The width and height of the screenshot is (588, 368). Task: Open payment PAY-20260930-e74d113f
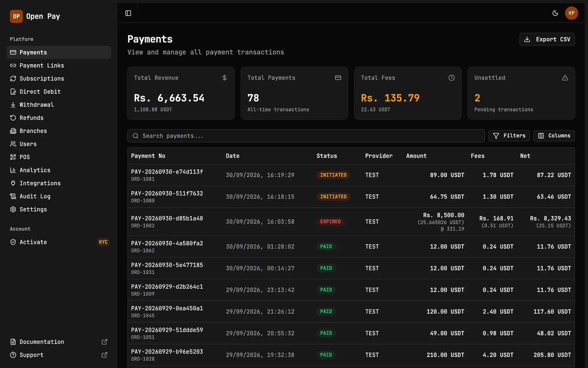tap(167, 172)
